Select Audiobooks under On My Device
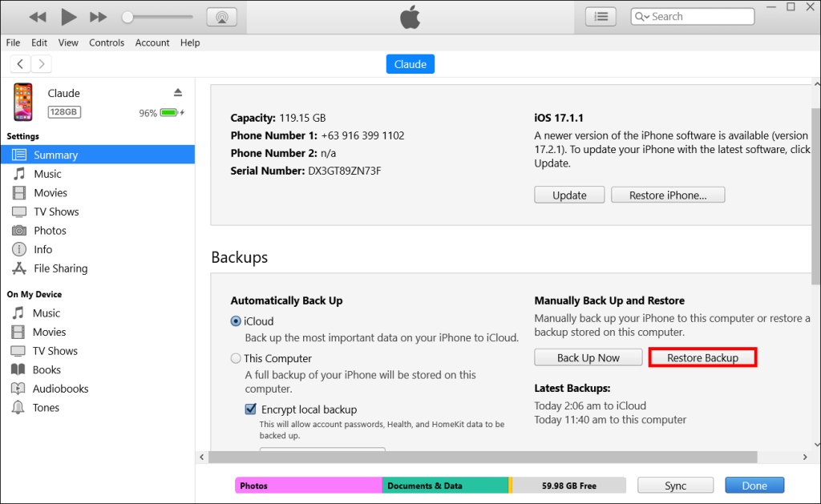Image resolution: width=821 pixels, height=504 pixels. click(60, 388)
